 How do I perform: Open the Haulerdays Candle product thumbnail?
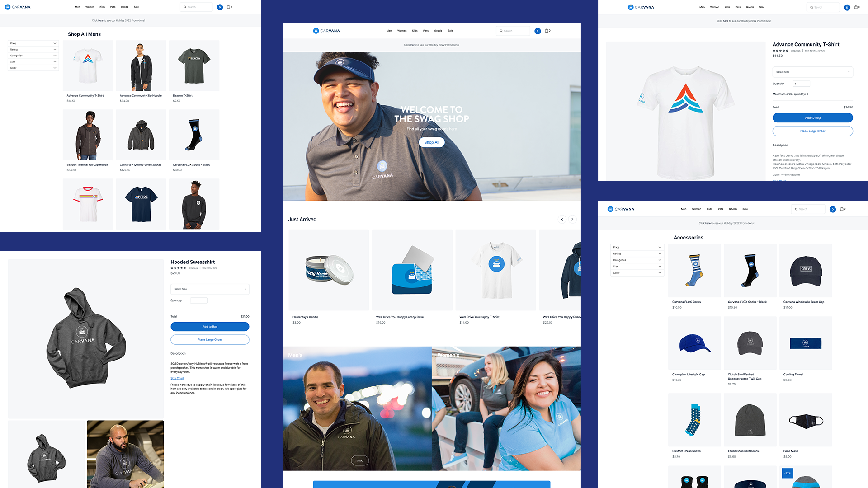coord(329,270)
